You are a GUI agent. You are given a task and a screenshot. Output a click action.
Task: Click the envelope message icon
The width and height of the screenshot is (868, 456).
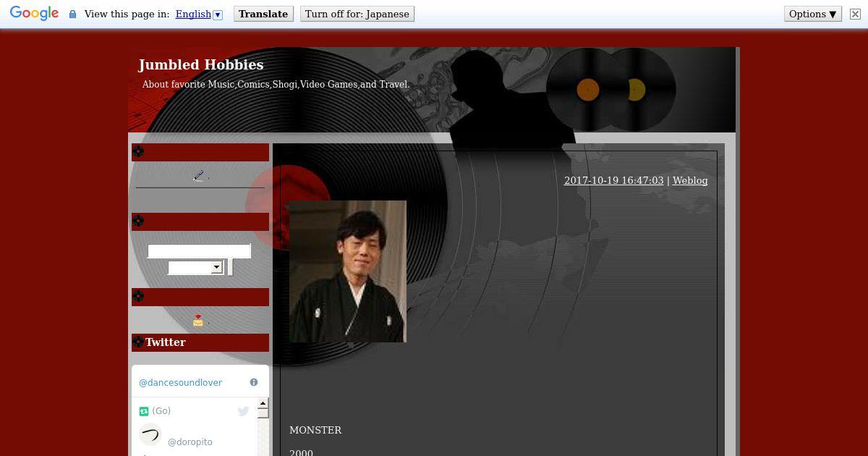[198, 321]
